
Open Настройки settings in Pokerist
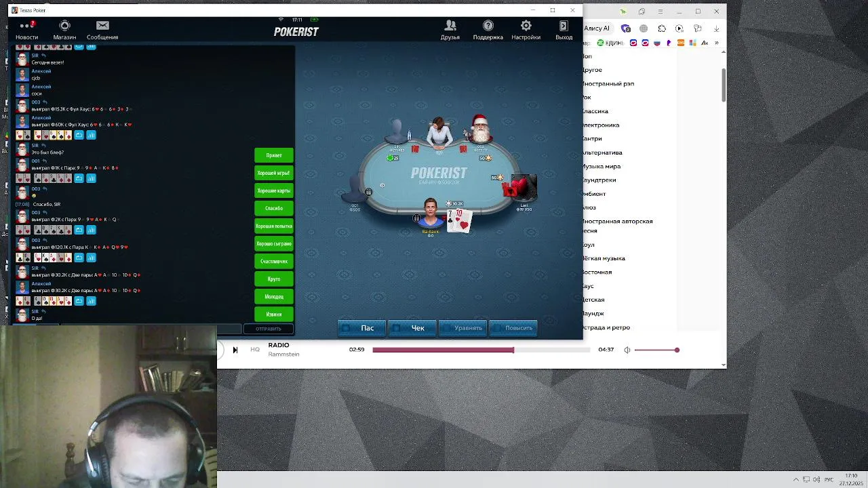526,30
